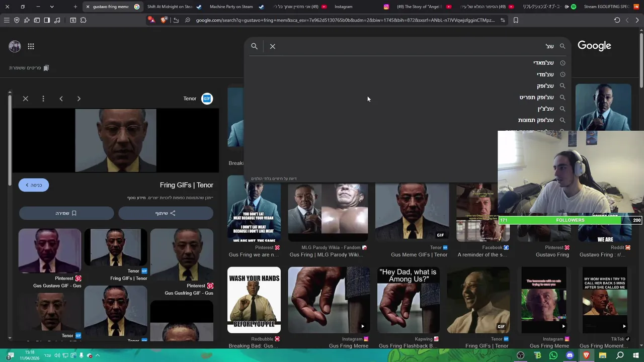Image resolution: width=644 pixels, height=362 pixels.
Task: Open the 'Hey Dad, what is Among Us?' thumbnail
Action: pos(408,300)
